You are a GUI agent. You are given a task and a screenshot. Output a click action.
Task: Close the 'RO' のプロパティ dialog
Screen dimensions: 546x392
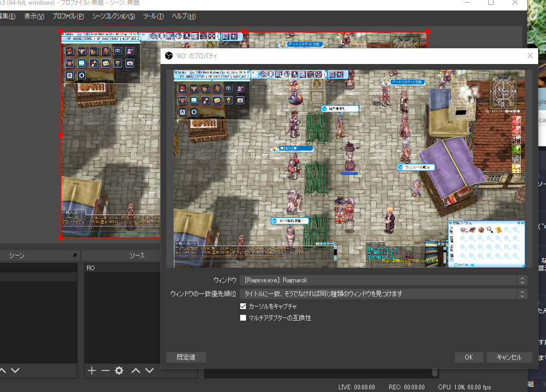tap(530, 56)
